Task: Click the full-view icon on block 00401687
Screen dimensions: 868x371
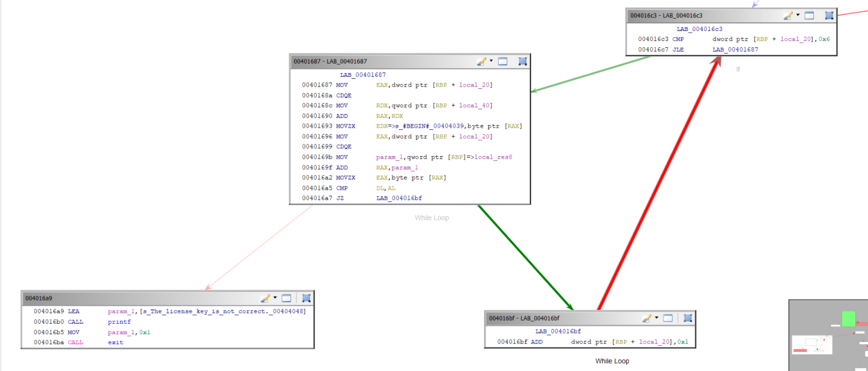Action: (503, 61)
